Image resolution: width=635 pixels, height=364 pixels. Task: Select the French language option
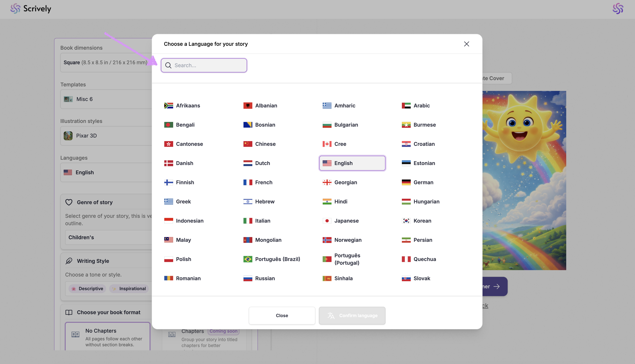263,182
